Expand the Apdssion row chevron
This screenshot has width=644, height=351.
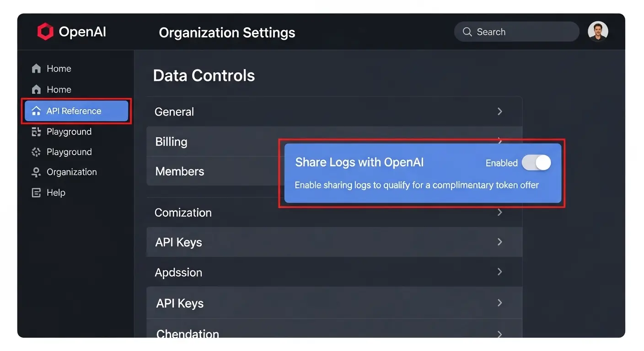click(x=499, y=272)
